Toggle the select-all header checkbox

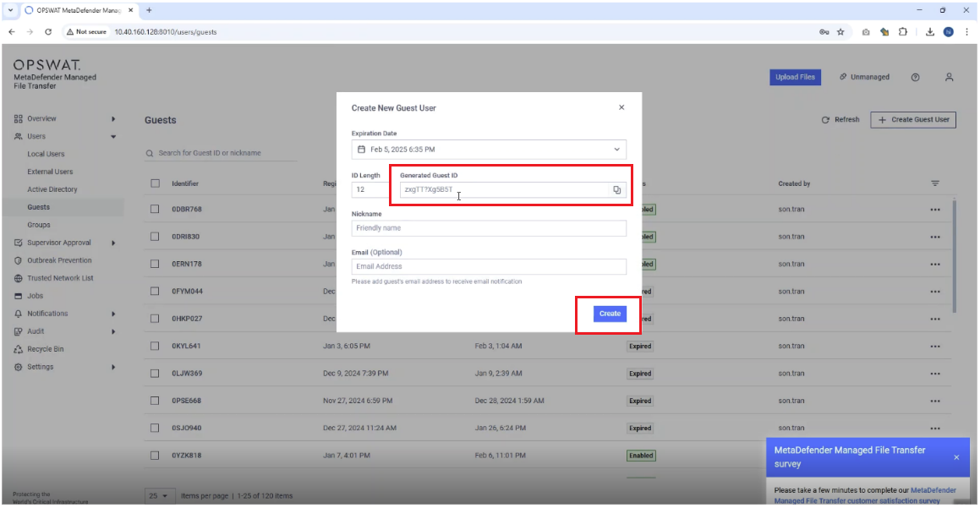click(x=155, y=183)
